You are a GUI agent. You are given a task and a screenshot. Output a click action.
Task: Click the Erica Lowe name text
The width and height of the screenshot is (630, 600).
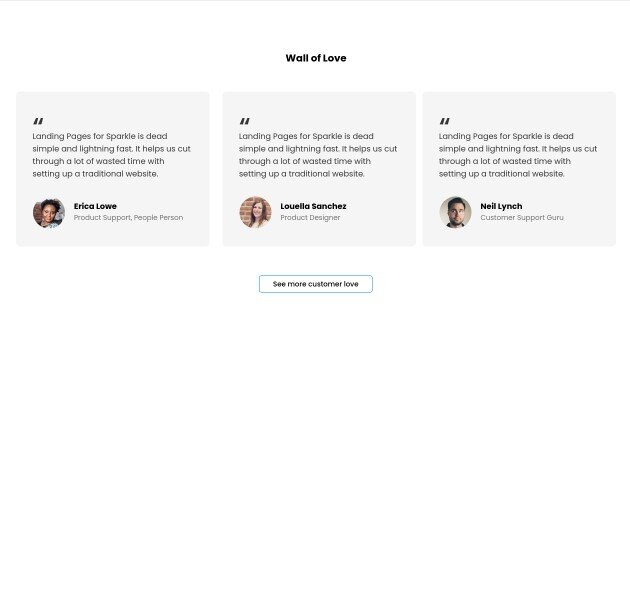coord(95,206)
